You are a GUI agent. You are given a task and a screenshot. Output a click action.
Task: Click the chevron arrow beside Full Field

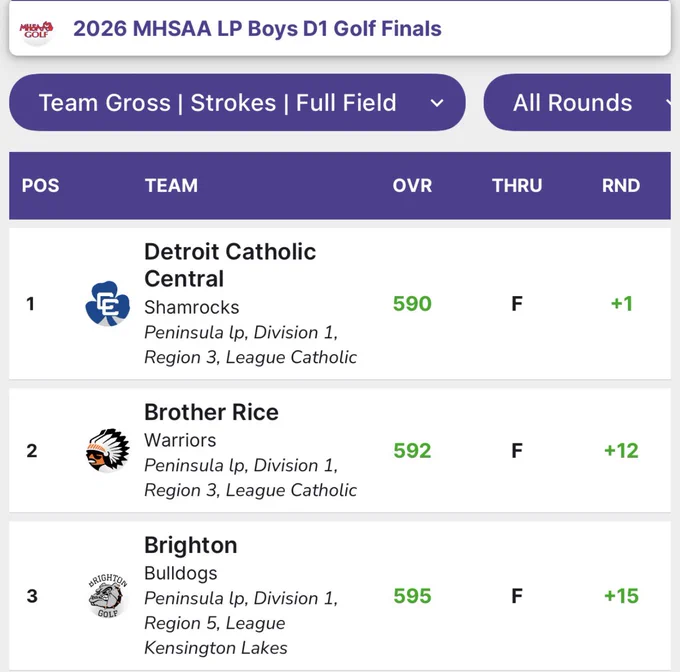[x=437, y=103]
